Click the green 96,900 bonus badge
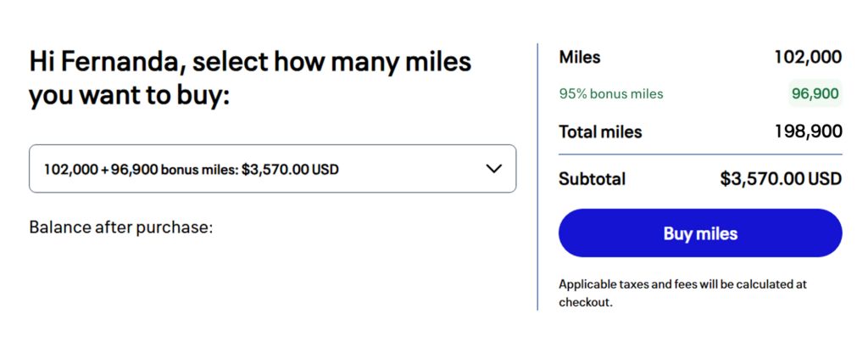This screenshot has height=348, width=868. 815,93
